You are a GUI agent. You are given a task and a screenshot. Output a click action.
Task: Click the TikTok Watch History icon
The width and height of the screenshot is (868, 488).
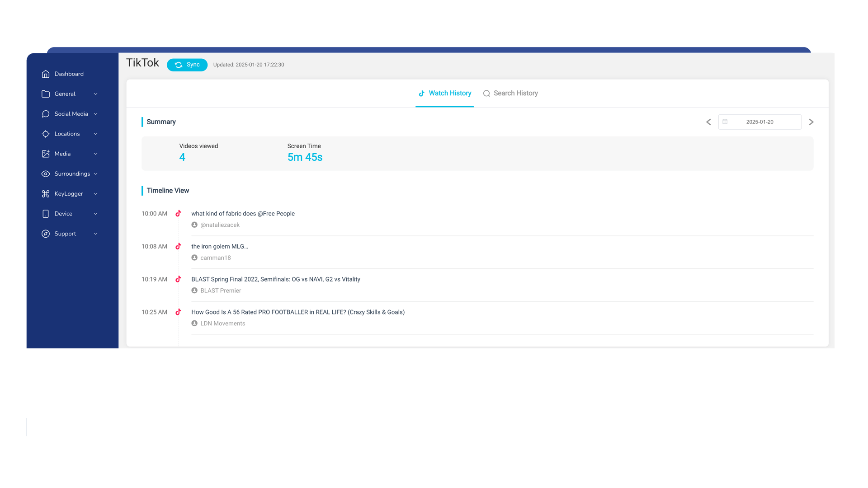[x=422, y=93]
